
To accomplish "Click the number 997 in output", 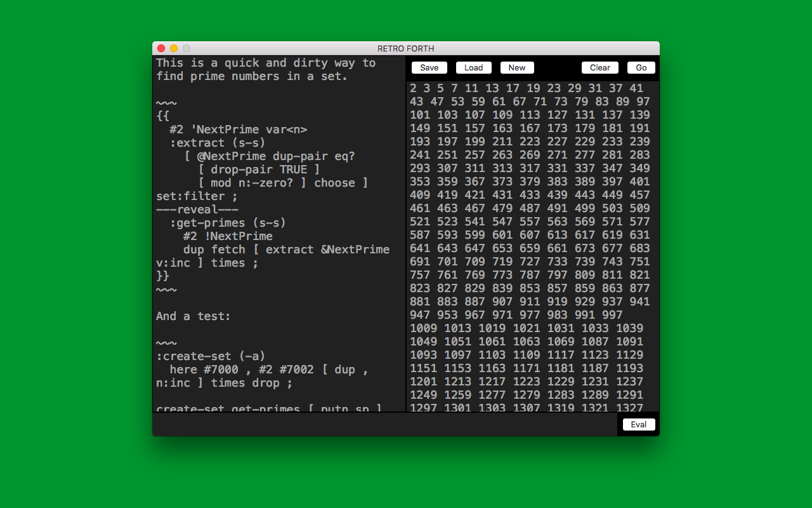I will pyautogui.click(x=612, y=315).
